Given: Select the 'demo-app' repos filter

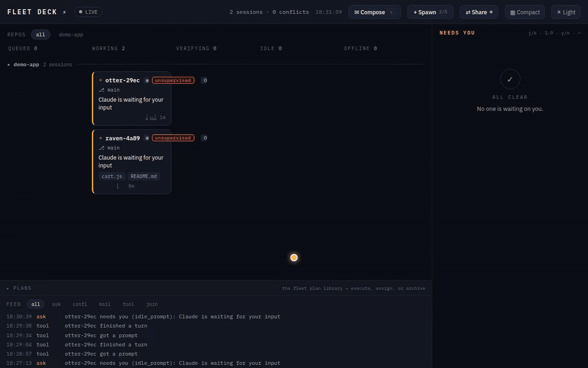Looking at the screenshot, I should tap(71, 35).
